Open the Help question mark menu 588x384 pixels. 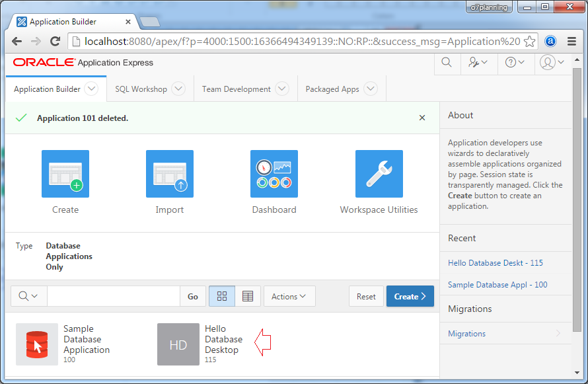click(515, 62)
